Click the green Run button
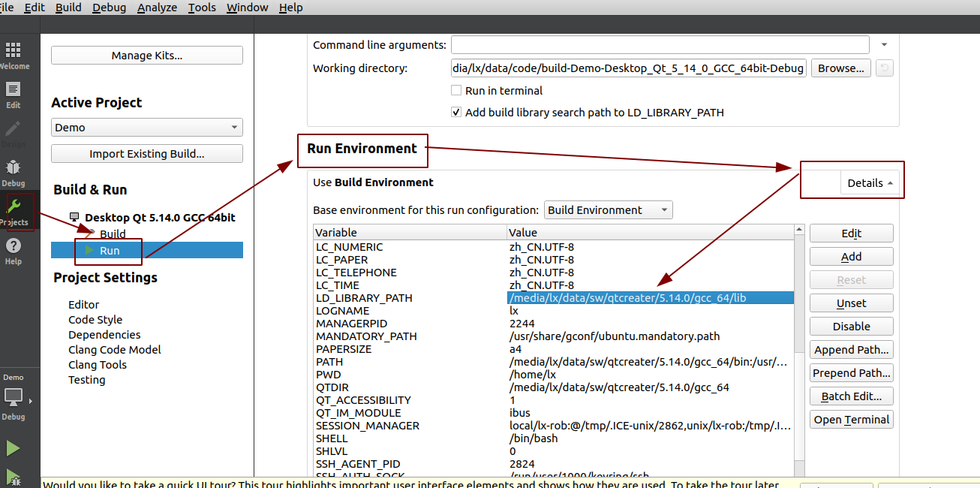Viewport: 980px width, 488px height. click(13, 449)
